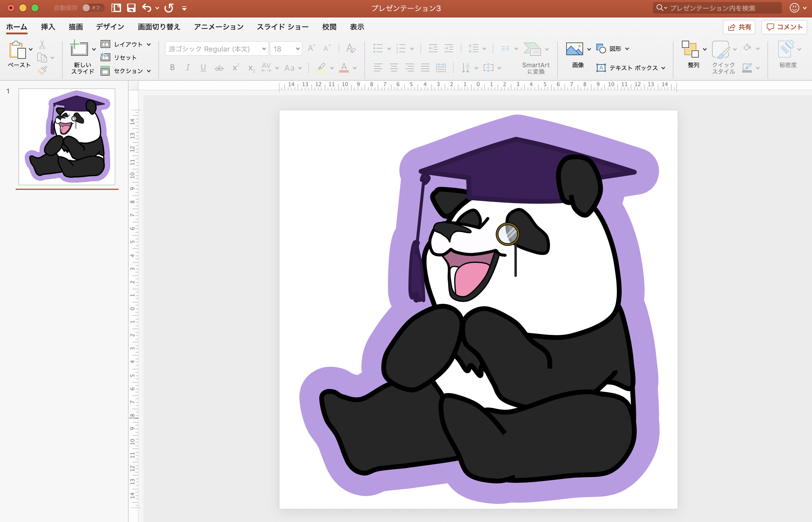Open the 表示 view tab
The height and width of the screenshot is (522, 812).
tap(357, 27)
